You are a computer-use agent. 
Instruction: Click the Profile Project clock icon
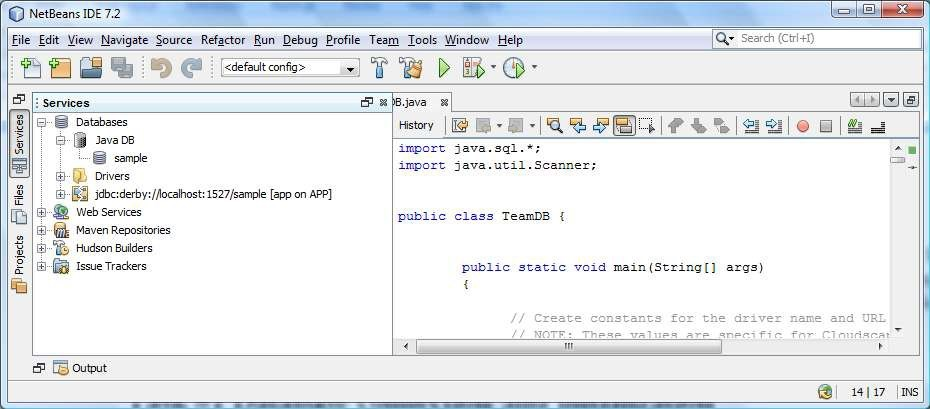click(514, 68)
